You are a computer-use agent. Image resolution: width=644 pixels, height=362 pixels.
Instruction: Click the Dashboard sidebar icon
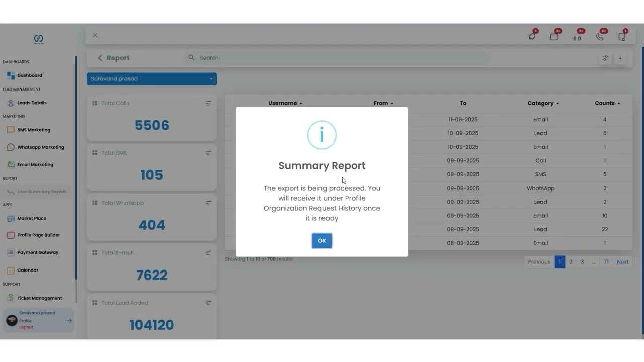(11, 75)
